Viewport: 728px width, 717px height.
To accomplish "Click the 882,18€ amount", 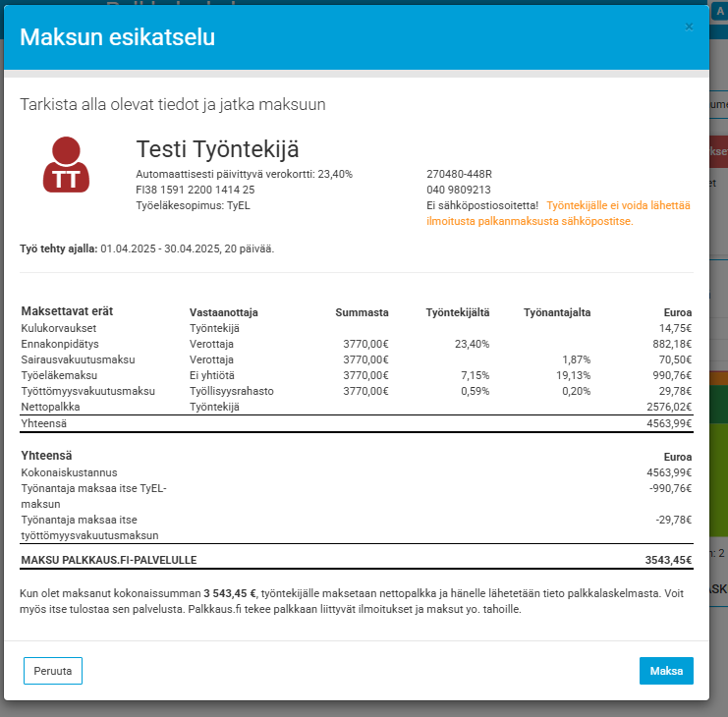I will (x=672, y=344).
